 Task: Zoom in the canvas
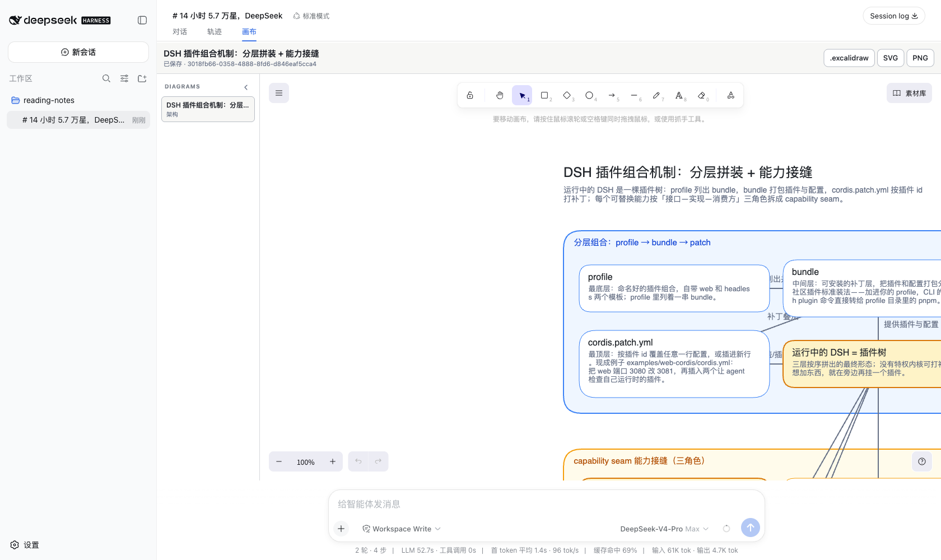click(333, 461)
